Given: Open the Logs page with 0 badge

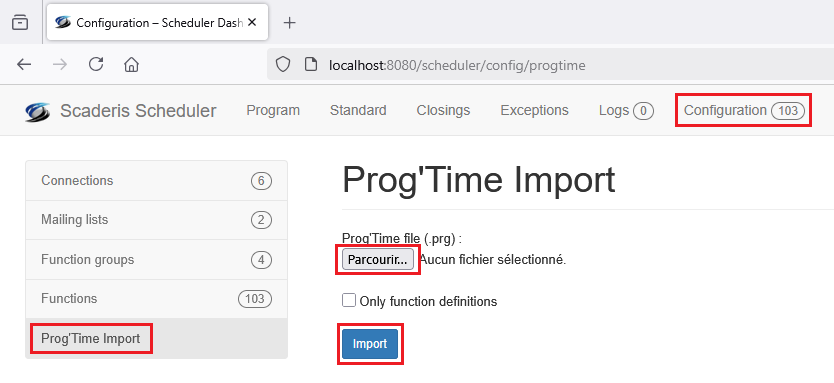Looking at the screenshot, I should (x=626, y=110).
